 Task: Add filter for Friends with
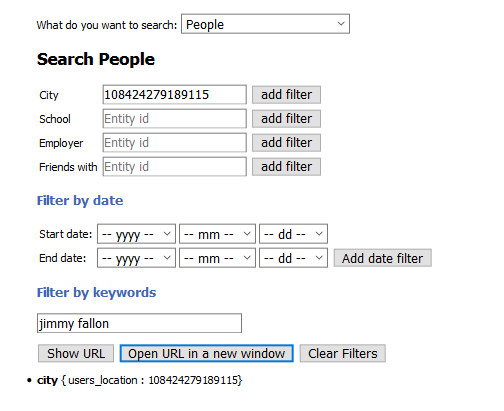tap(286, 167)
